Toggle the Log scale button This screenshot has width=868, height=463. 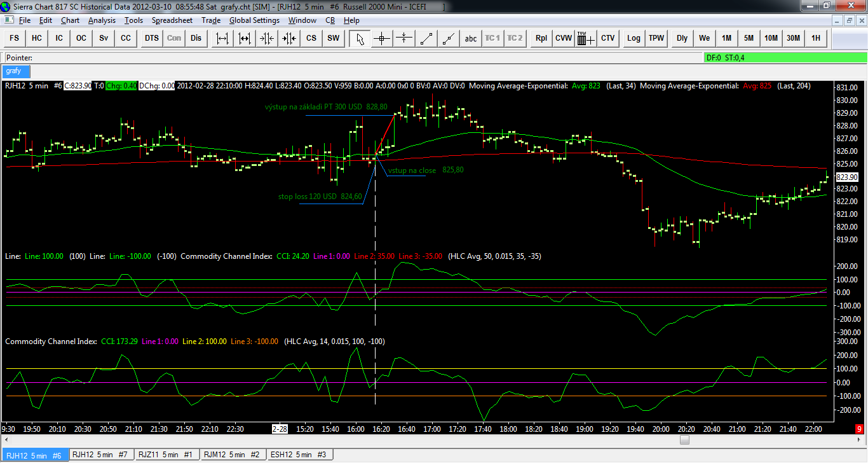click(634, 38)
